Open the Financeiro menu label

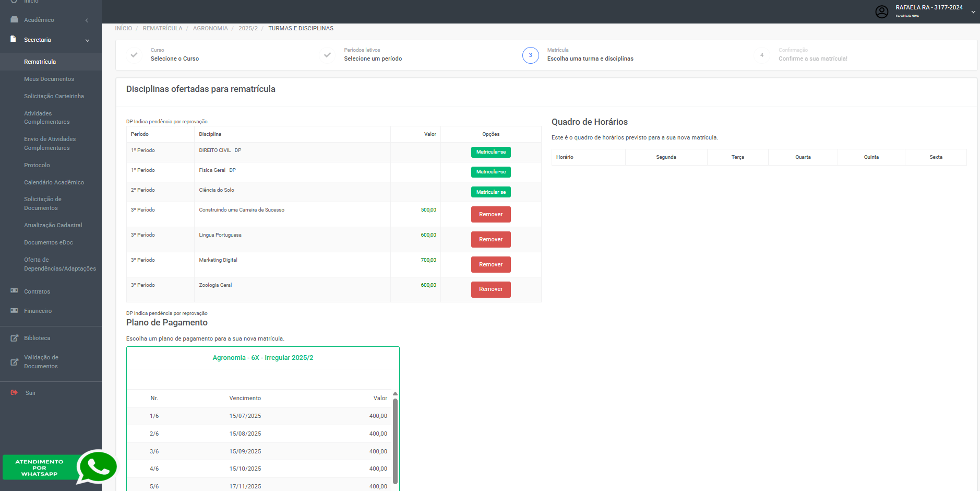click(x=38, y=311)
